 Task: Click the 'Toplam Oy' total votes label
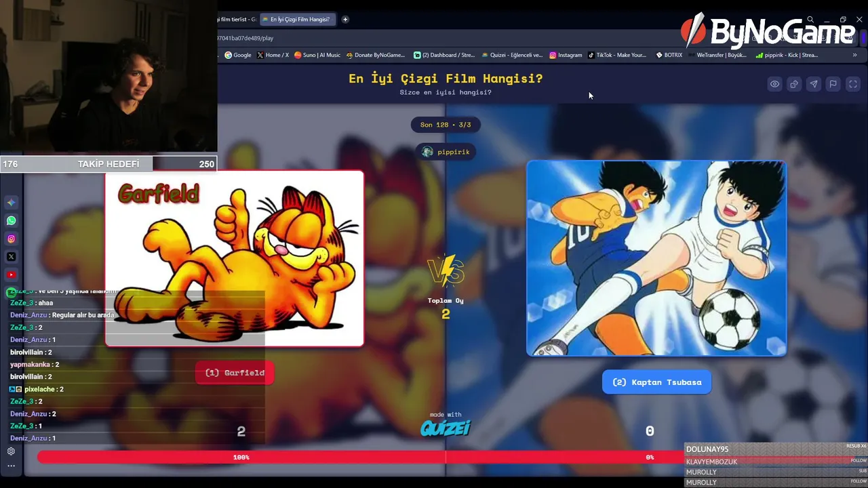pos(446,300)
